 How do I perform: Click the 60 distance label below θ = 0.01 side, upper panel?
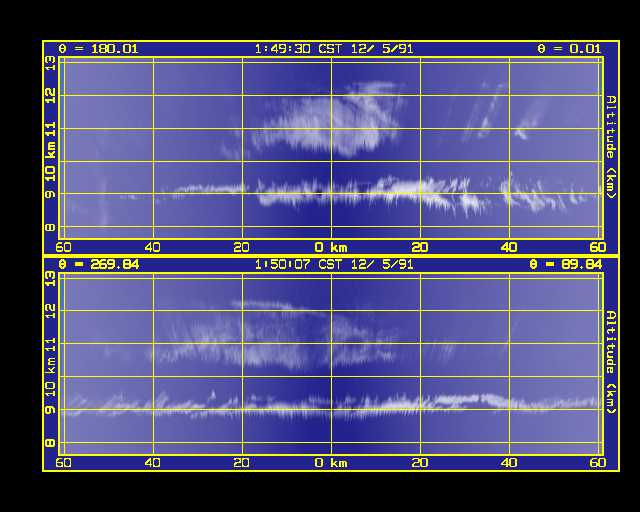pyautogui.click(x=598, y=247)
